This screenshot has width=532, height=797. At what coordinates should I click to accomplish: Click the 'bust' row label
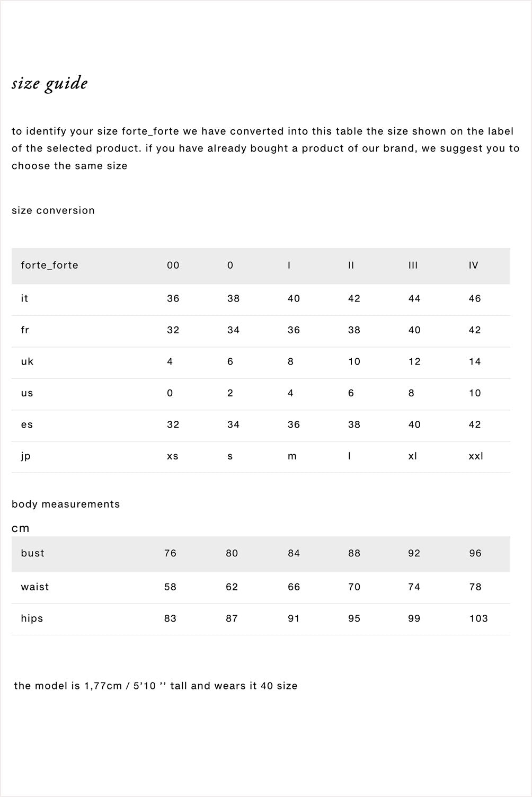(x=32, y=553)
